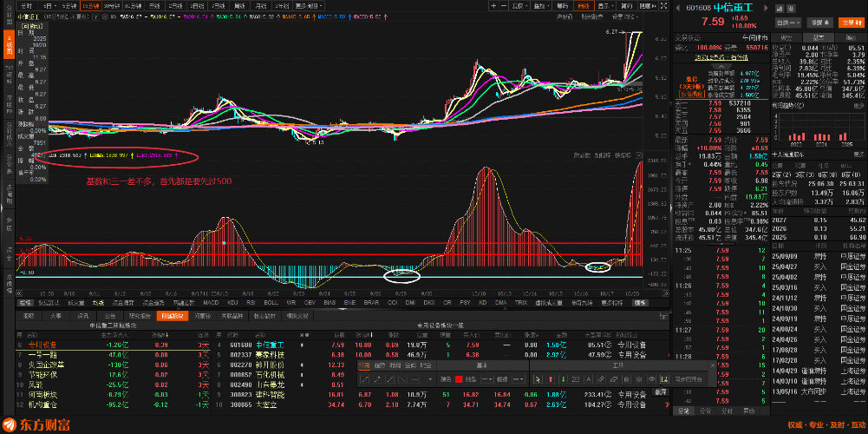Expand the line style dropdown in drawing panel
Image resolution: width=868 pixels, height=434 pixels.
click(x=487, y=379)
